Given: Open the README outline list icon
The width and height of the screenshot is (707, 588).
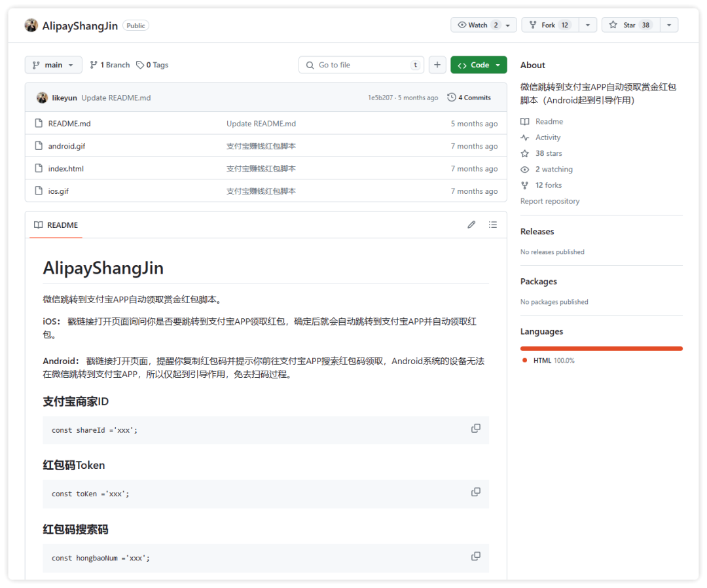Looking at the screenshot, I should (493, 225).
